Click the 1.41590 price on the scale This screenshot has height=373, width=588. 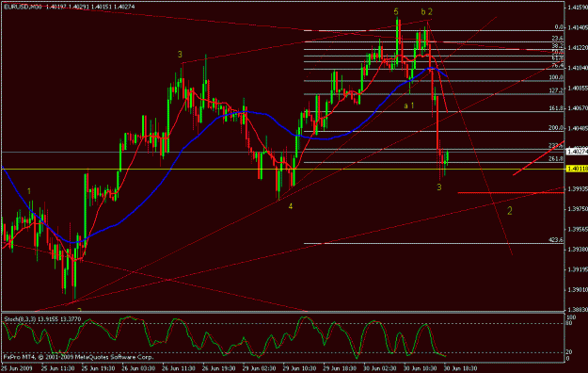[578, 8]
